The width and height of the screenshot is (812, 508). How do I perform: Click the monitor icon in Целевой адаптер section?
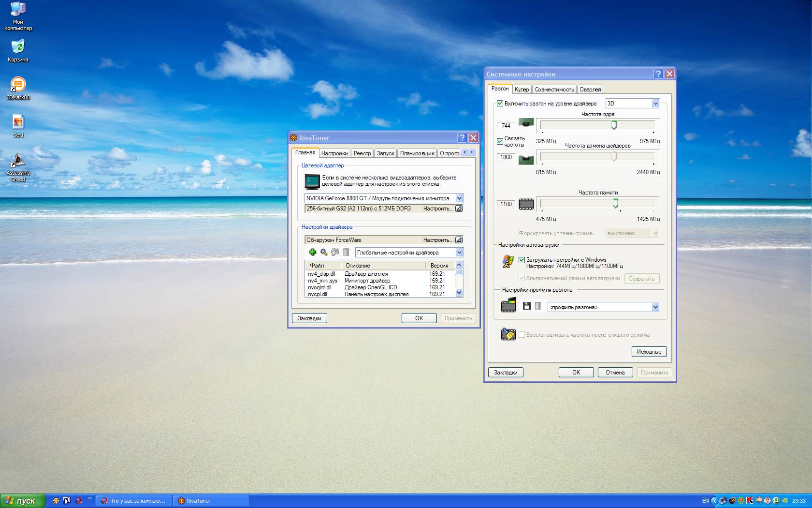pos(313,181)
